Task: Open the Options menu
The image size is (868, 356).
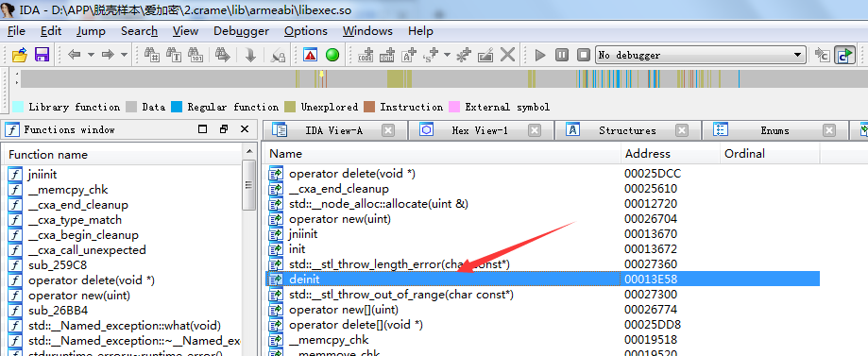Action: (306, 31)
